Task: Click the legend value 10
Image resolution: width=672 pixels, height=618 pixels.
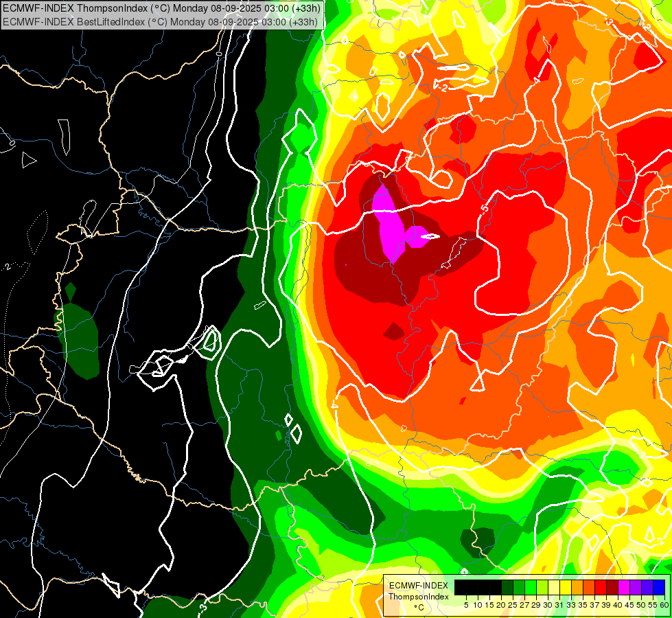Action: [478, 605]
